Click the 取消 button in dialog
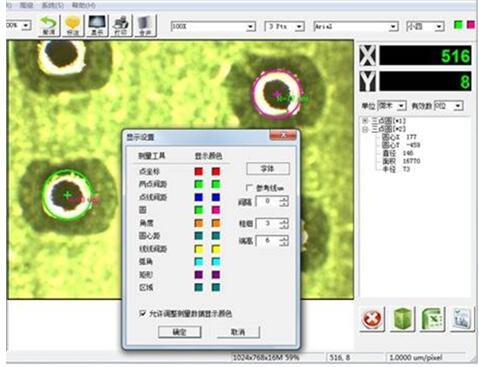 (x=238, y=332)
